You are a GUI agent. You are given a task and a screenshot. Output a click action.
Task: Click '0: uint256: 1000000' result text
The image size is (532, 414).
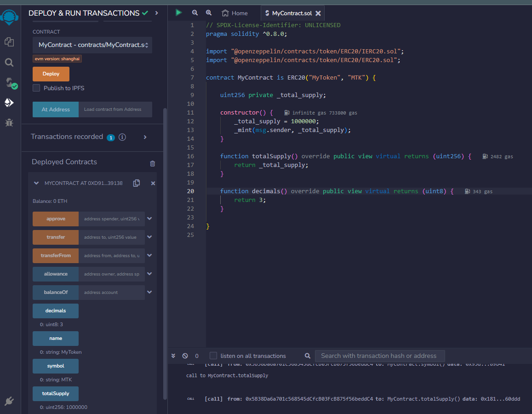click(63, 407)
